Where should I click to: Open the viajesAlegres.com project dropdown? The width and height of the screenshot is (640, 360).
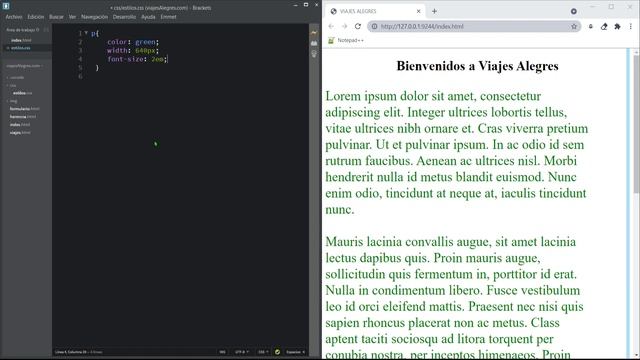pyautogui.click(x=24, y=66)
